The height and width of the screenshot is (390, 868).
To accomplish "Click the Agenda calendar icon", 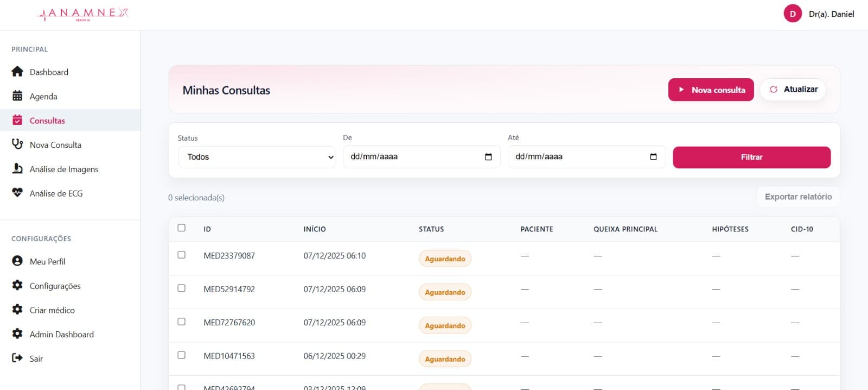I will tap(17, 96).
